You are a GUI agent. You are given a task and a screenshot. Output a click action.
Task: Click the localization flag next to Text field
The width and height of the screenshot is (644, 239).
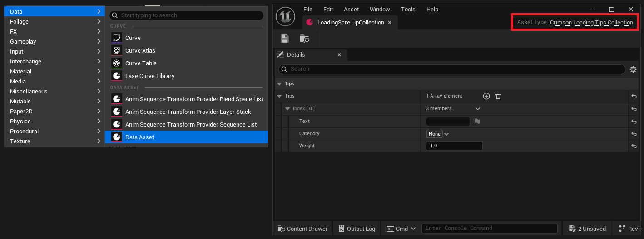pos(476,122)
